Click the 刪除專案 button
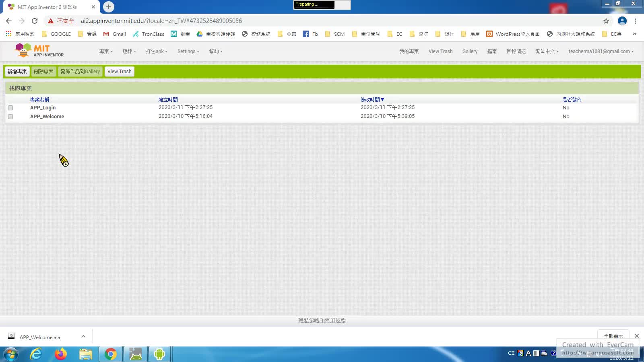This screenshot has width=644, height=362. click(43, 72)
